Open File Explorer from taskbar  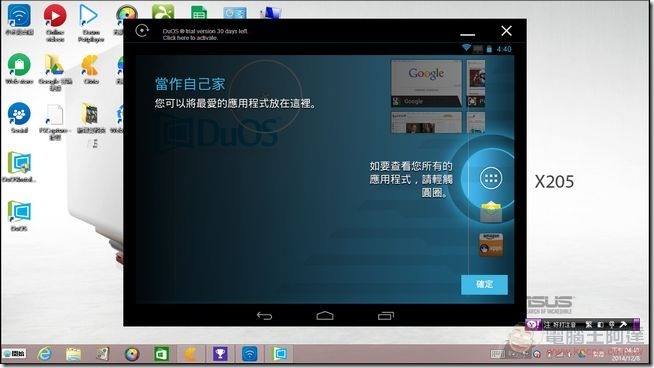pos(73,354)
